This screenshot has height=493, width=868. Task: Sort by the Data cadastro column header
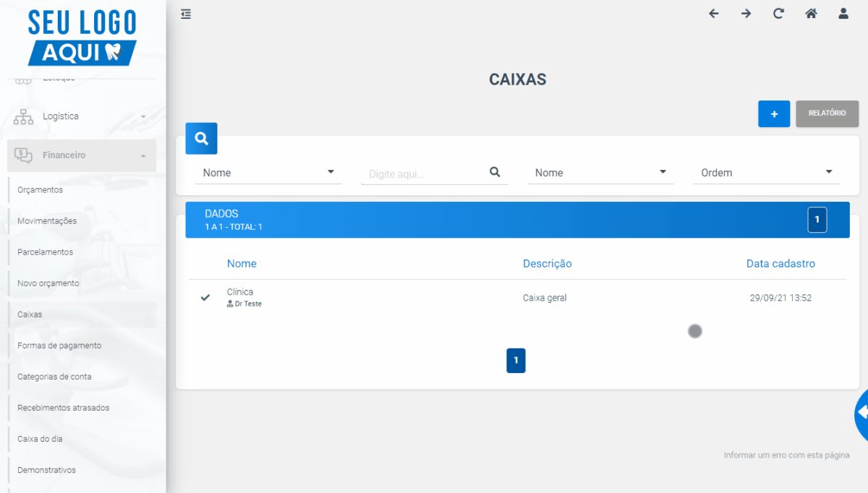tap(780, 264)
